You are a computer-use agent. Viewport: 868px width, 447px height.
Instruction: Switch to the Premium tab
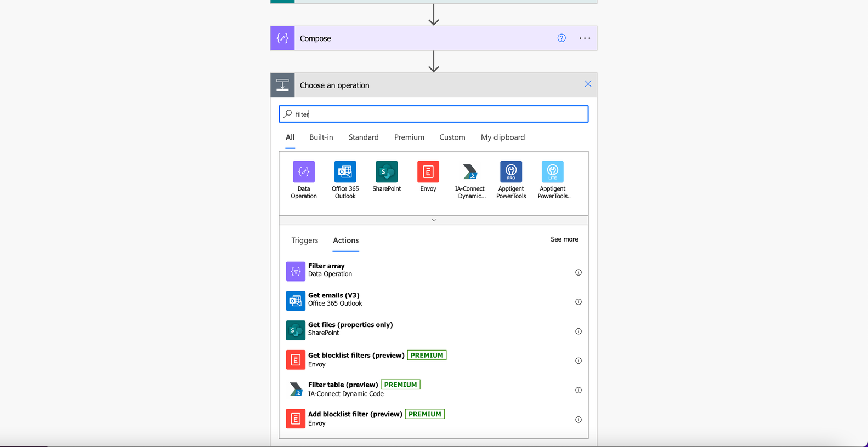pos(409,137)
